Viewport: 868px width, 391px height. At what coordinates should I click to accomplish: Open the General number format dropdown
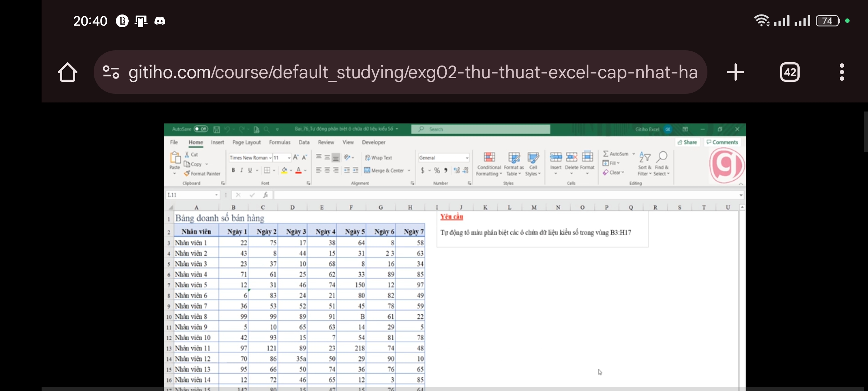[467, 158]
